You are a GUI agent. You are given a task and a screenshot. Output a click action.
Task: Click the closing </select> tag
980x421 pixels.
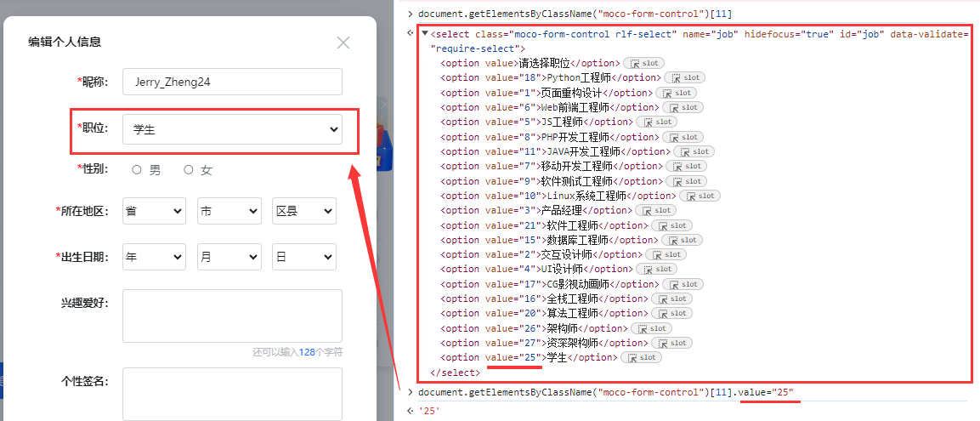(456, 373)
